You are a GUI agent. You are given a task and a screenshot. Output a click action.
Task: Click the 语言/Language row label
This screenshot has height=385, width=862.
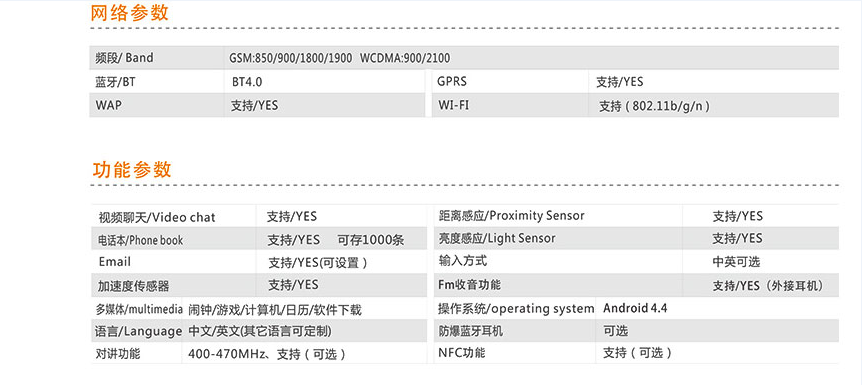click(x=139, y=332)
